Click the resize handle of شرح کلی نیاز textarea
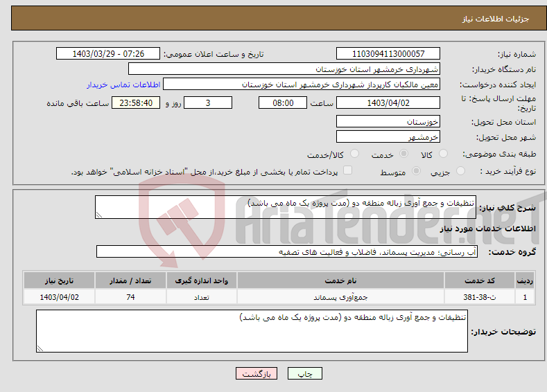The width and height of the screenshot is (547, 392). (99, 215)
